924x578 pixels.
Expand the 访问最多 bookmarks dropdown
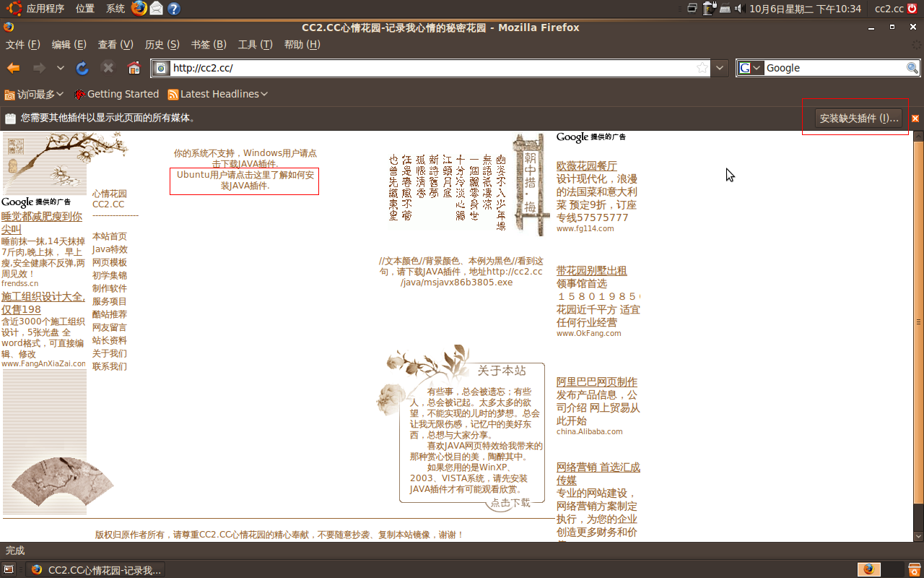[34, 94]
